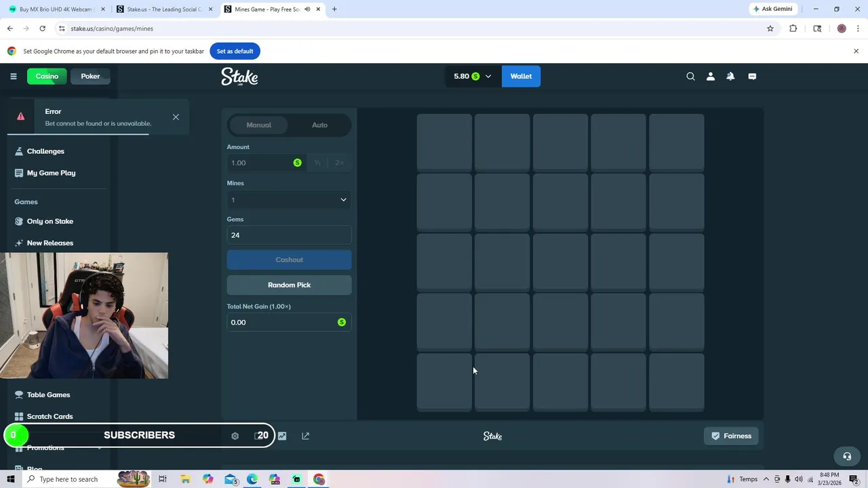Viewport: 868px width, 488px height.
Task: Open File Explorer from taskbar
Action: point(185,479)
